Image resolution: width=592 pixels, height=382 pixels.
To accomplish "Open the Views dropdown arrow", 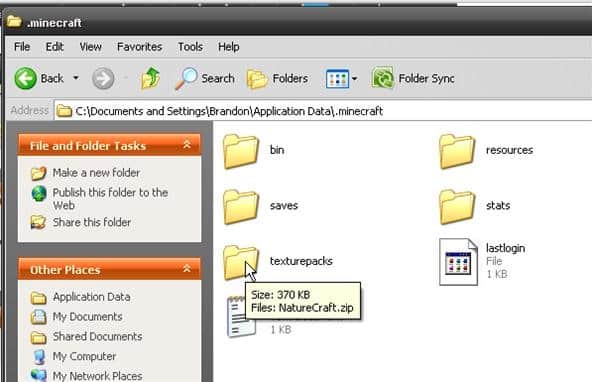I will pos(355,79).
